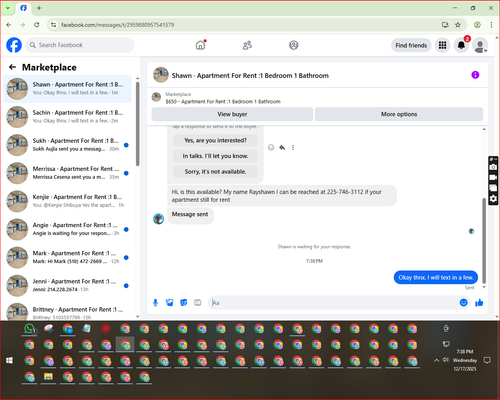The image size is (500, 400).
Task: Open message more actions three dots
Action: pos(293,147)
